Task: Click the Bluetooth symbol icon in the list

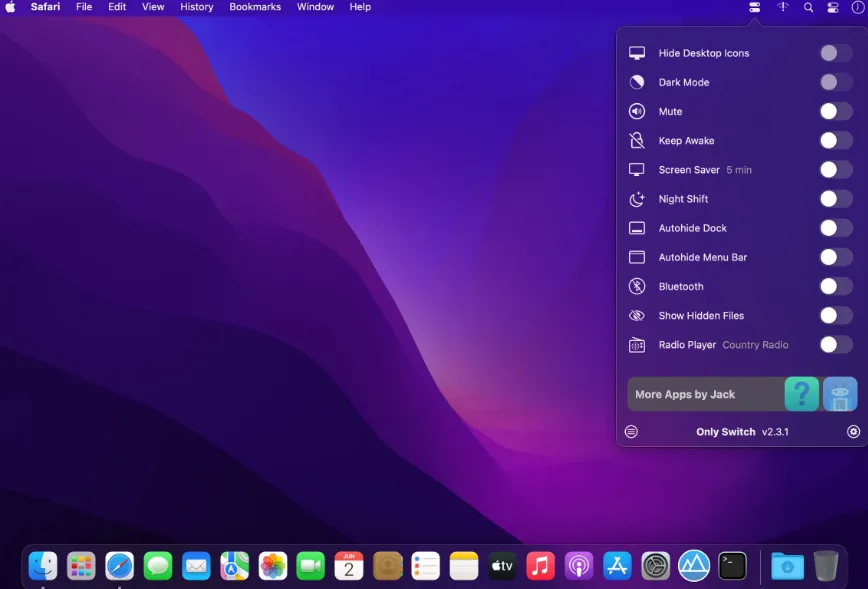Action: tap(637, 286)
